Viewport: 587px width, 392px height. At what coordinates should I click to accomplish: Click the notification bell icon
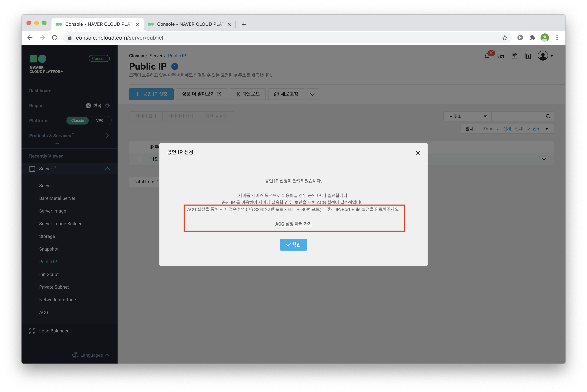coord(487,56)
